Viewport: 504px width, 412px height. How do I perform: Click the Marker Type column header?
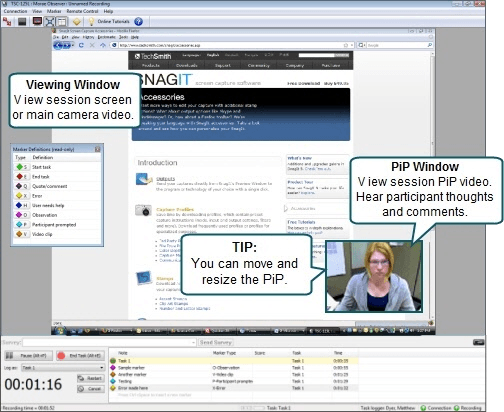pyautogui.click(x=224, y=353)
